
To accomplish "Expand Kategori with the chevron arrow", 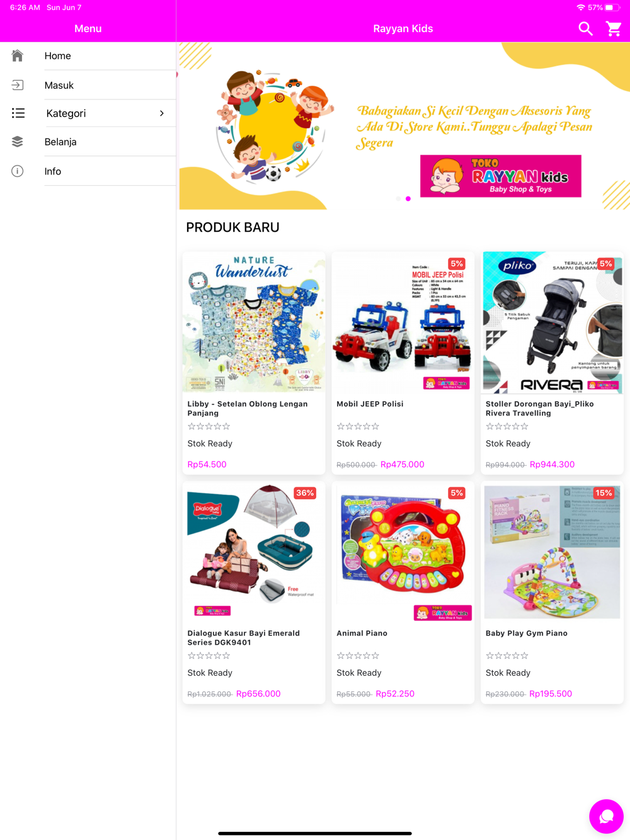I will (162, 113).
